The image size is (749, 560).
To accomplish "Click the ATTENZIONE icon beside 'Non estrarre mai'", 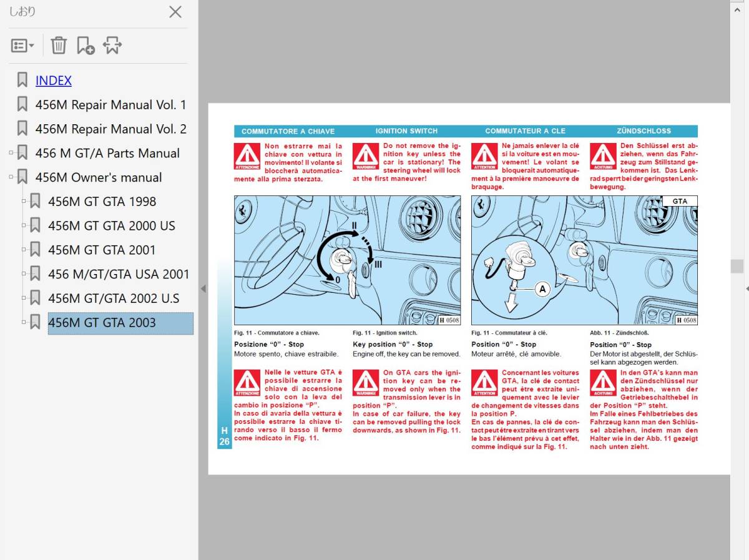I will coord(247,155).
